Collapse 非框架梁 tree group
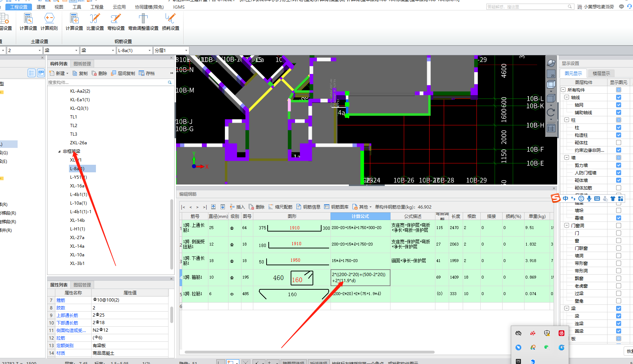Screen dimensions: 633x364 pyautogui.click(x=59, y=151)
